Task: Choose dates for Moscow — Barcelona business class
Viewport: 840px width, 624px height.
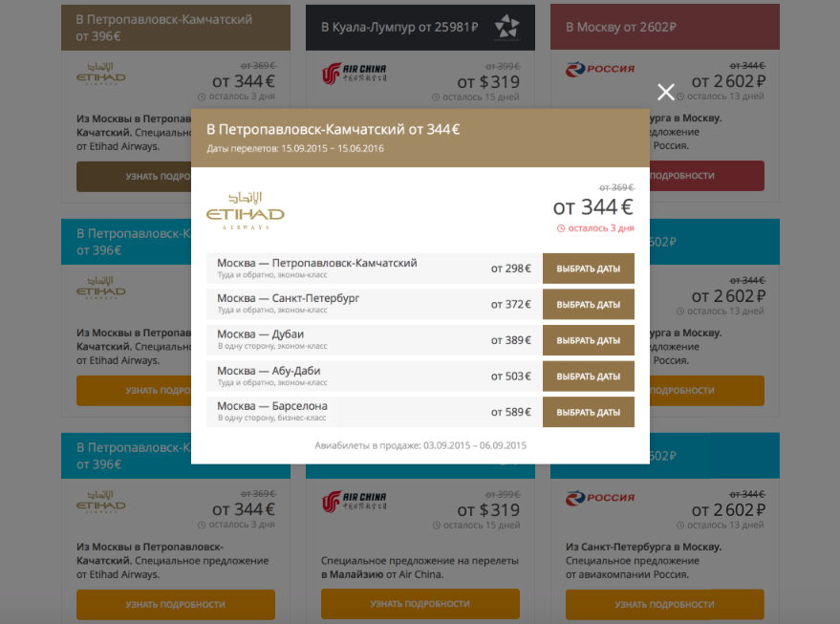Action: pos(588,412)
